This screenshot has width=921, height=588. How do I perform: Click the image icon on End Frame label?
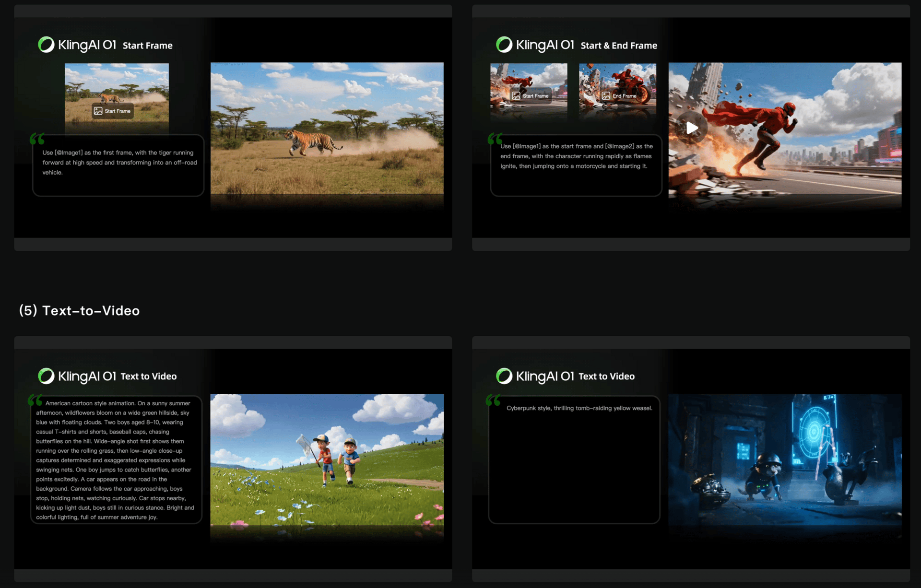606,96
